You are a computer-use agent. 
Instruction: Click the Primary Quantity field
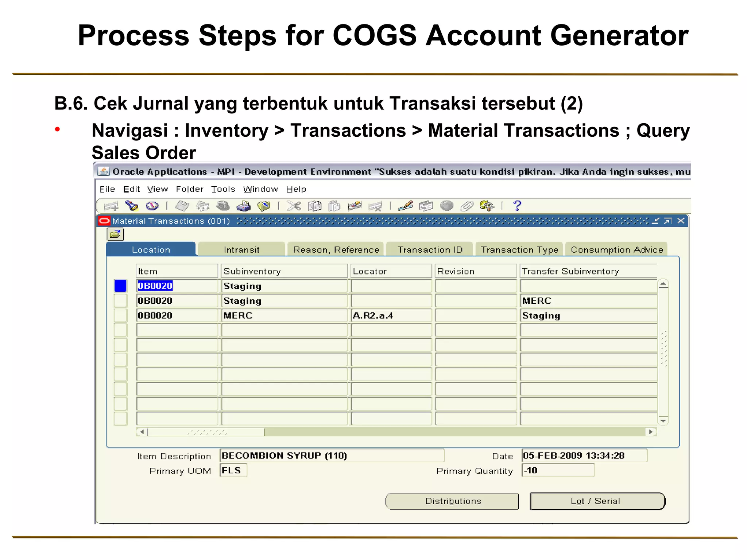pos(558,470)
